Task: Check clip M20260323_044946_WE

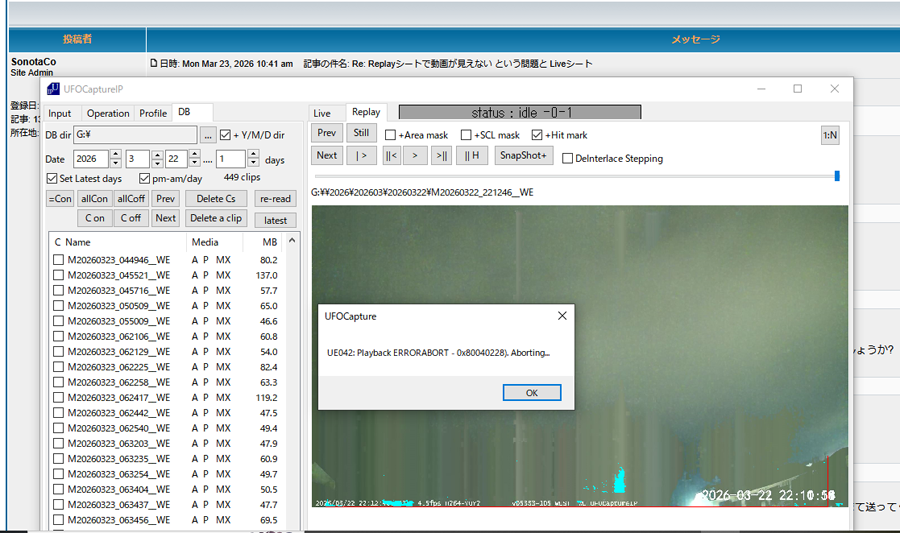Action: pos(58,260)
